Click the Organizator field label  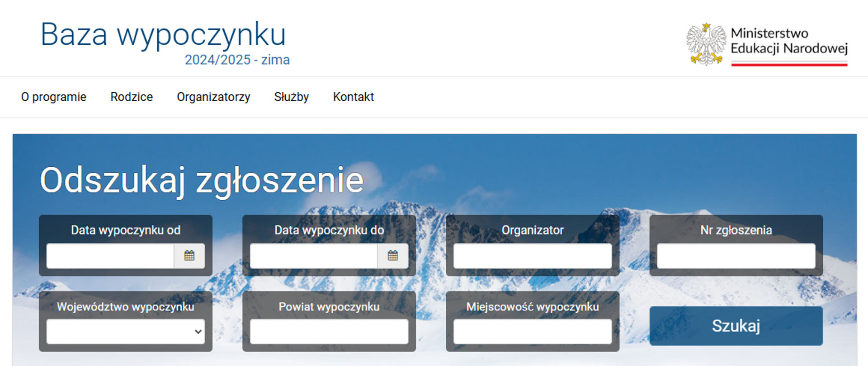[533, 230]
